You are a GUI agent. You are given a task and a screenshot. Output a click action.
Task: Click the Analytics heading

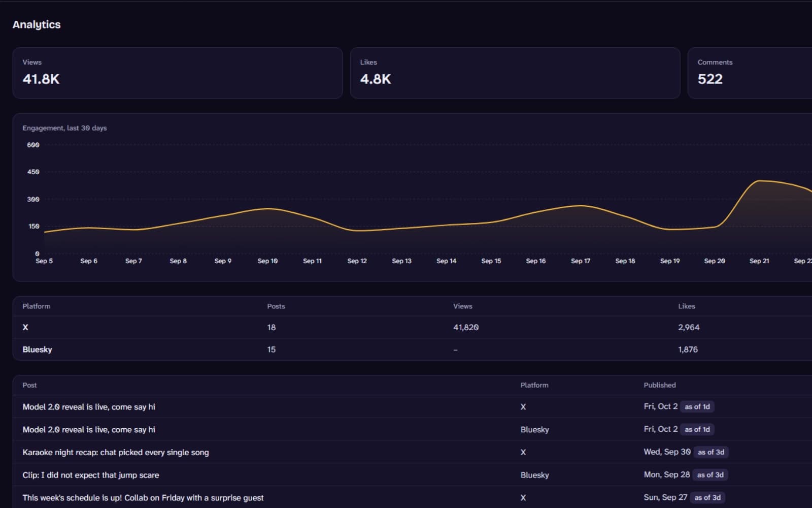point(37,24)
